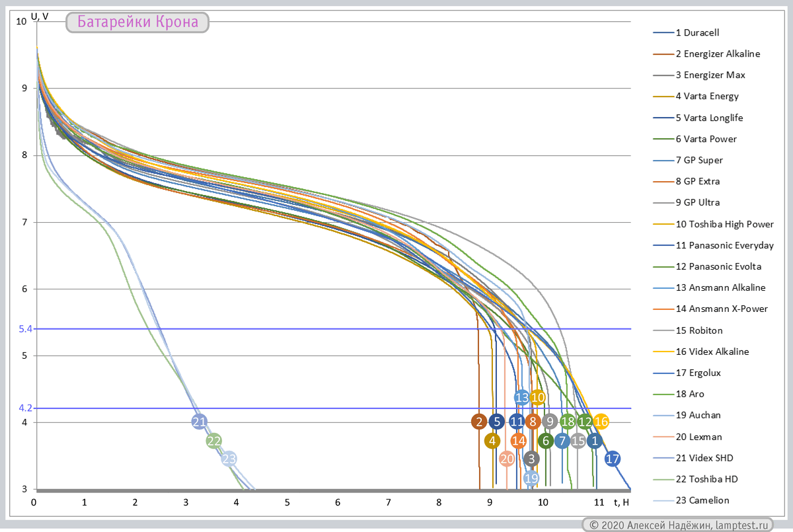Select legend entry 3 Energizer Max
Screen dimensions: 793x532
(699, 75)
